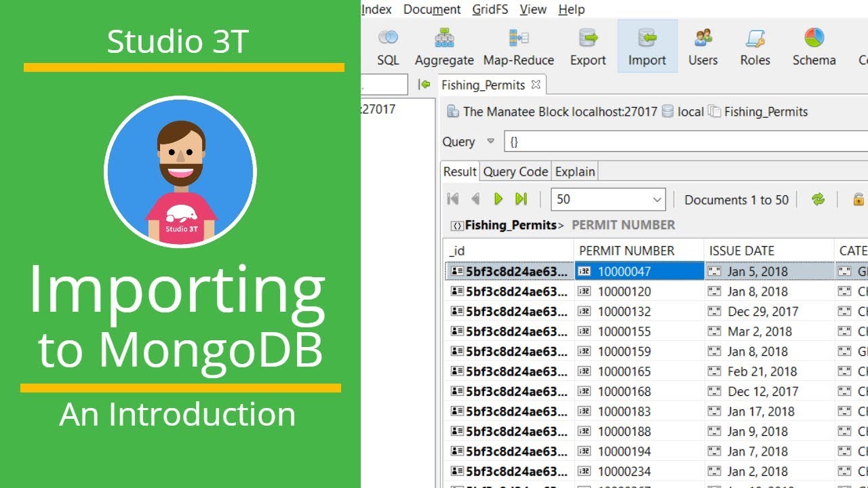Screen dimensions: 868x488
Task: Click Fishing_Permits in the field path bar
Action: coord(511,225)
